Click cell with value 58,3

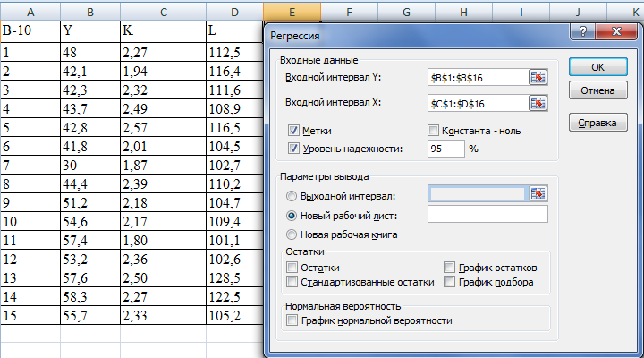(90, 297)
